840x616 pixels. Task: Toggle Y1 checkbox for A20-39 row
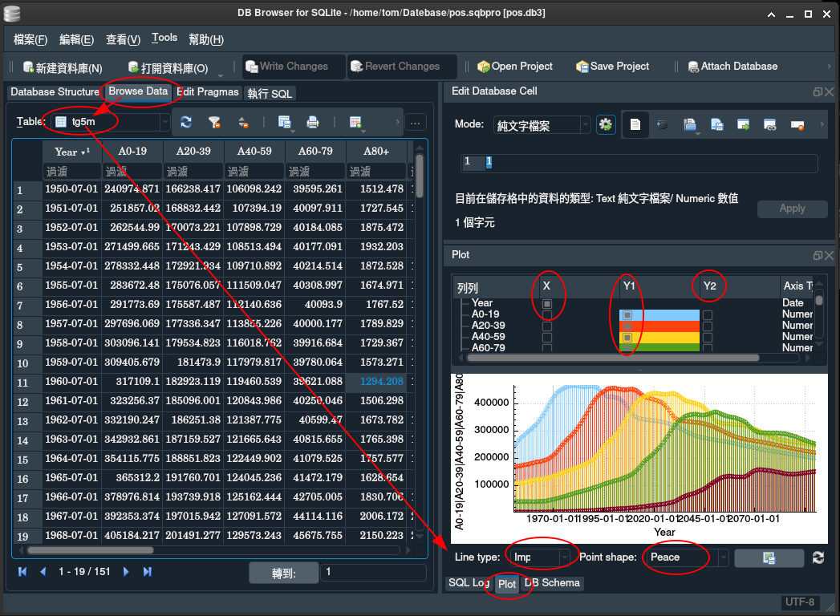[x=627, y=326]
